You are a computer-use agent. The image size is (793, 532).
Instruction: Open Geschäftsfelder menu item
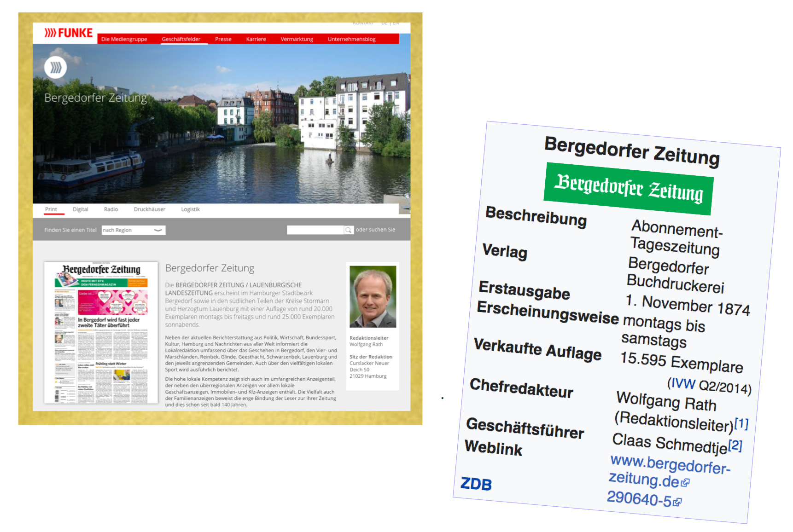pyautogui.click(x=181, y=39)
